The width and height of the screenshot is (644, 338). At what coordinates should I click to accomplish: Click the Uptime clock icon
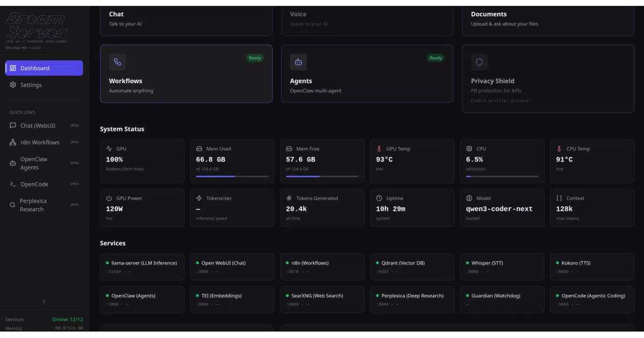pos(379,198)
